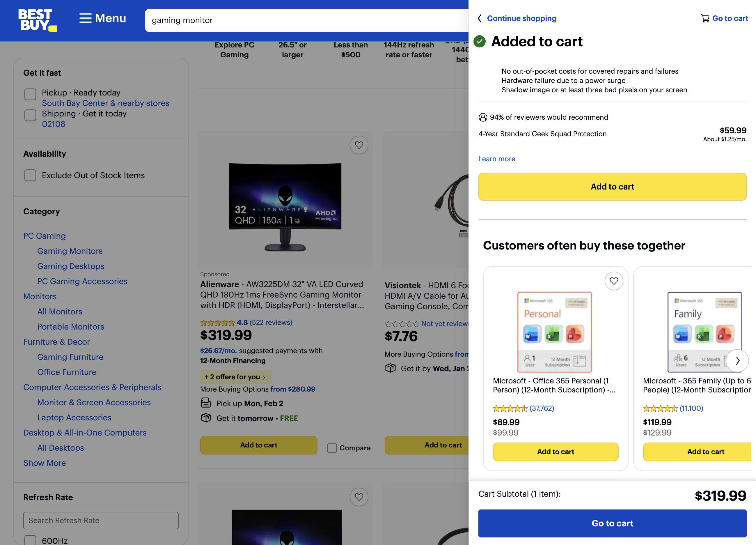Expand Show More under Category
The image size is (756, 545).
click(44, 463)
